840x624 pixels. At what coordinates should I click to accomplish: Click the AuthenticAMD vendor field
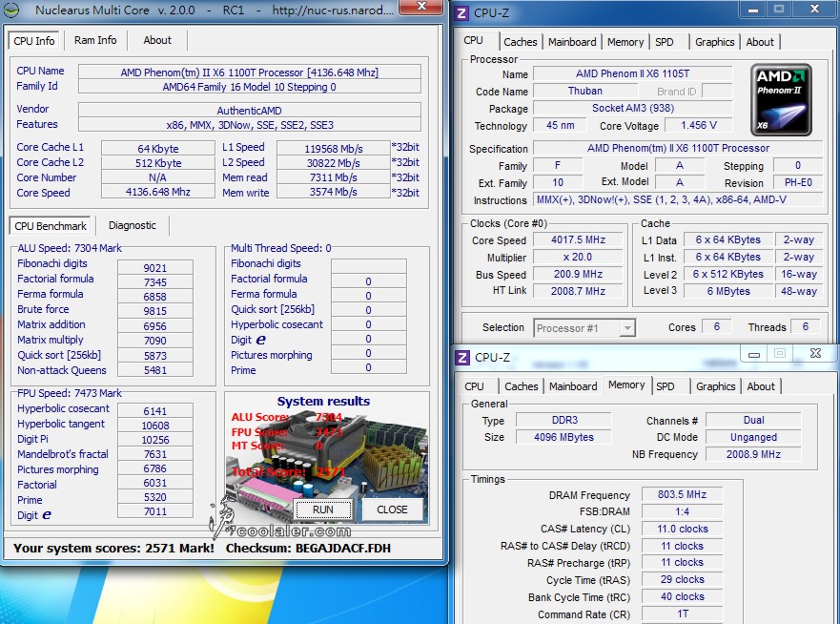[x=249, y=111]
